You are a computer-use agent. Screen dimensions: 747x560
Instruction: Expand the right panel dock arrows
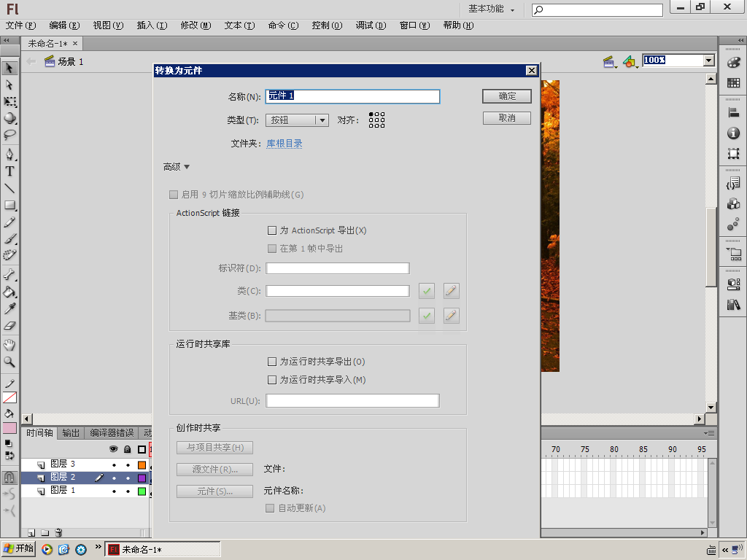pos(741,41)
